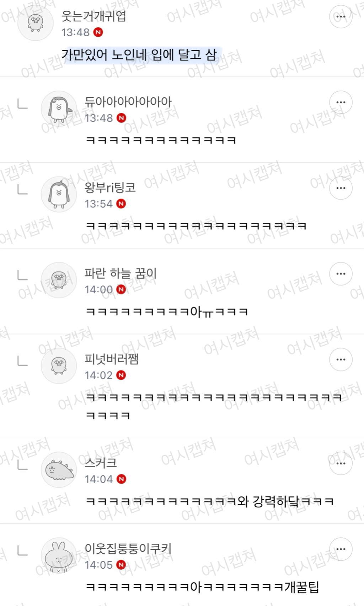
Task: Select 스커크 reply text 와 강력하닼
Action: [x=269, y=501]
